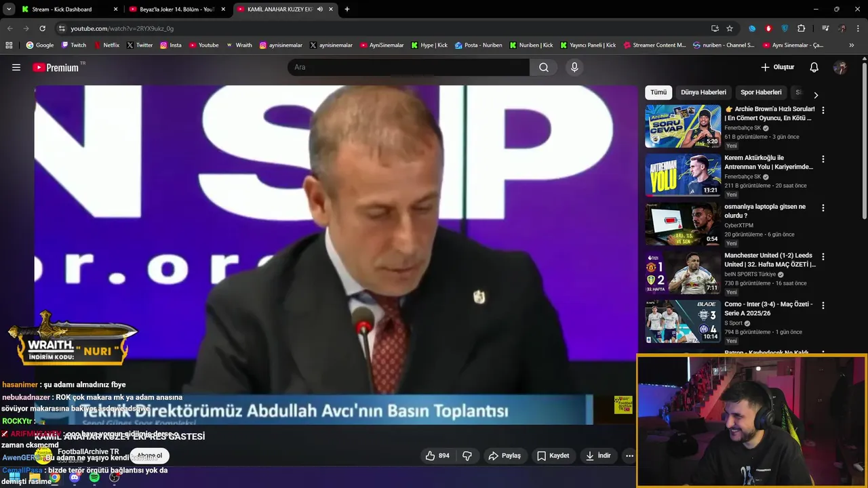Show more category chips with next arrow
Image resolution: width=868 pixels, height=488 pixels.
tap(816, 95)
